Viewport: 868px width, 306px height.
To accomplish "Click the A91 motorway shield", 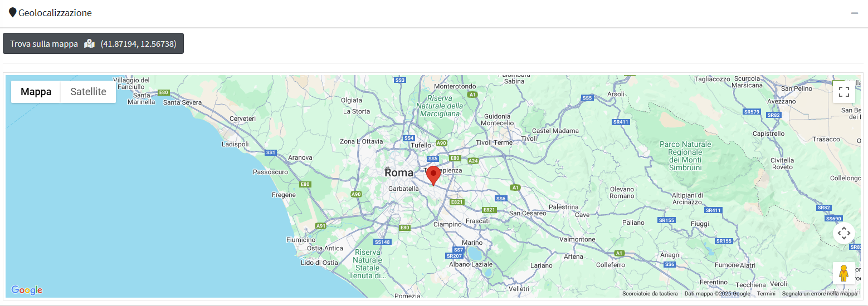I will [x=320, y=226].
